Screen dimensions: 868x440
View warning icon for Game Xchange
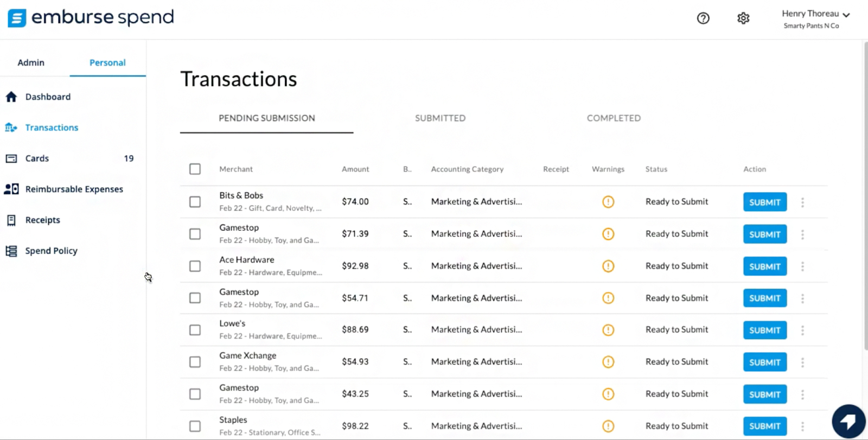(x=608, y=362)
